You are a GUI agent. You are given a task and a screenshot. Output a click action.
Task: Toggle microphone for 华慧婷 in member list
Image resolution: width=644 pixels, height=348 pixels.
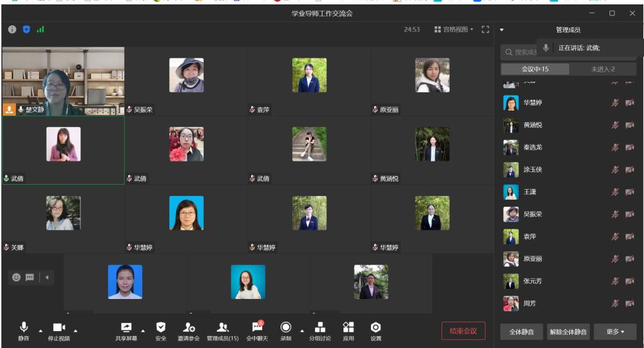[615, 103]
